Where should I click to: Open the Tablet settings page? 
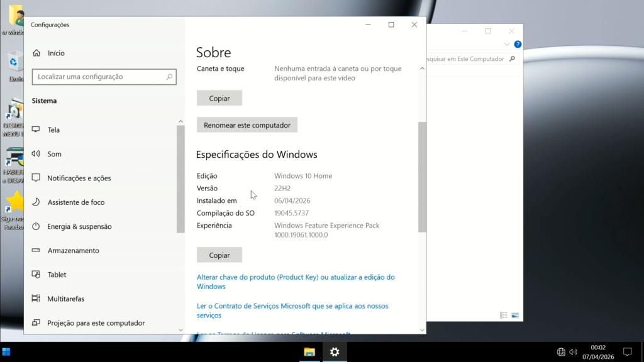(57, 275)
